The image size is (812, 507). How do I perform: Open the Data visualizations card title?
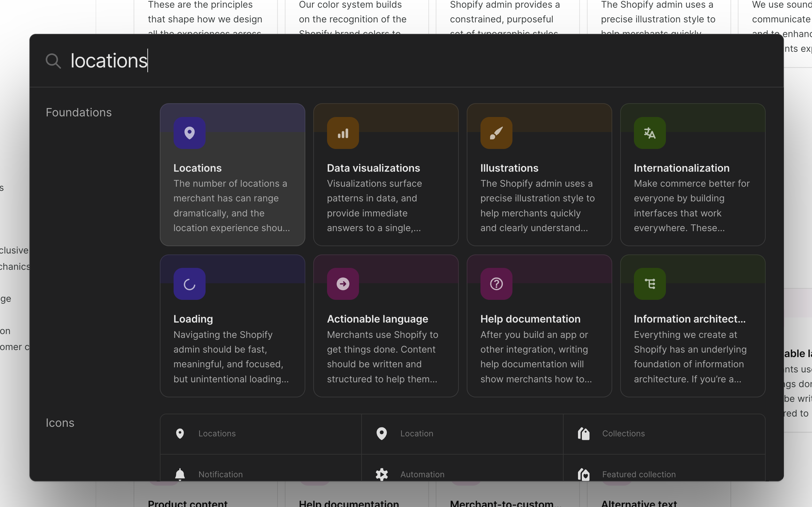[373, 168]
